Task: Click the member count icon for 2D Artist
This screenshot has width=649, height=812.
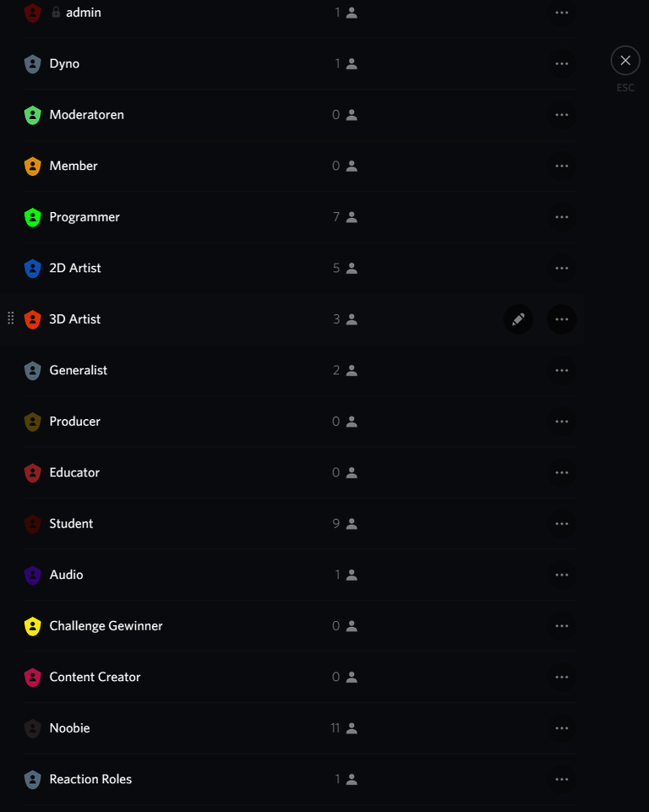Action: tap(352, 269)
